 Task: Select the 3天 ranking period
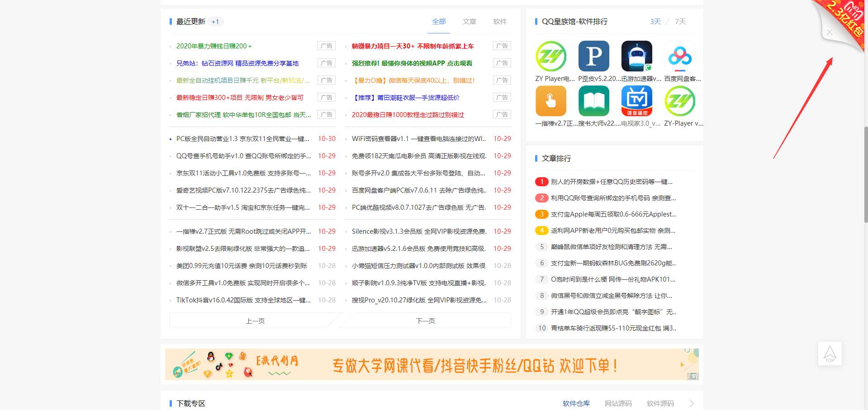(x=655, y=21)
